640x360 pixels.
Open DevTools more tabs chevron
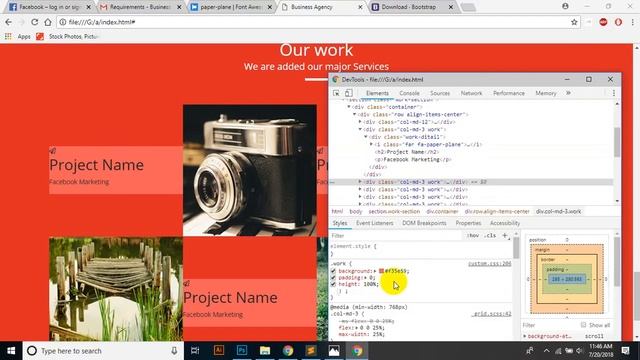pos(568,93)
